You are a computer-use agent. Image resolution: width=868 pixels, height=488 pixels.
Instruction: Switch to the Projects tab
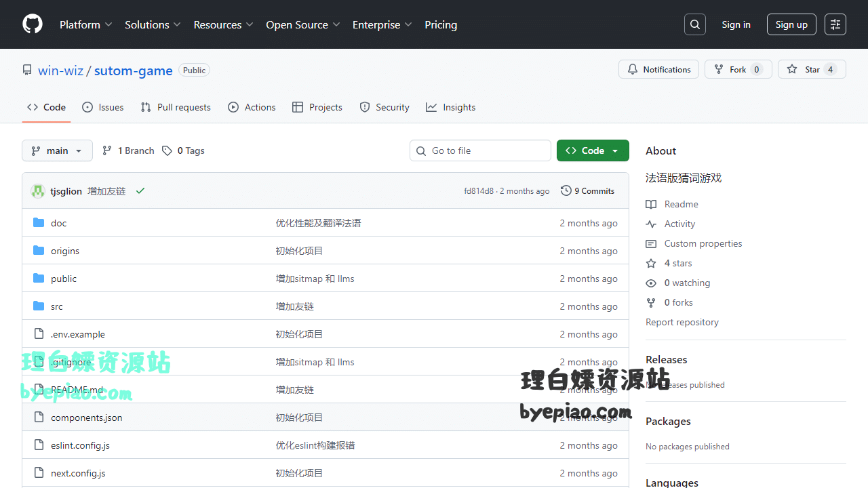[x=317, y=107]
